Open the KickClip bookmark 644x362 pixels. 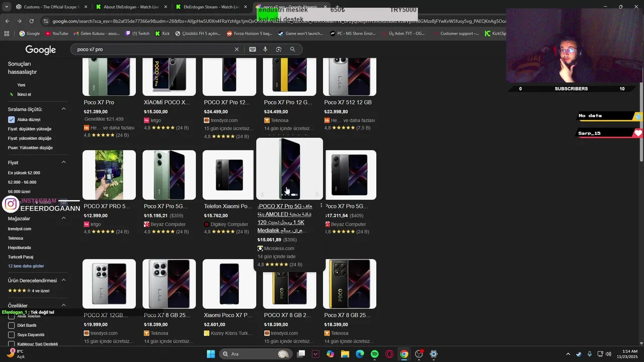click(496, 34)
